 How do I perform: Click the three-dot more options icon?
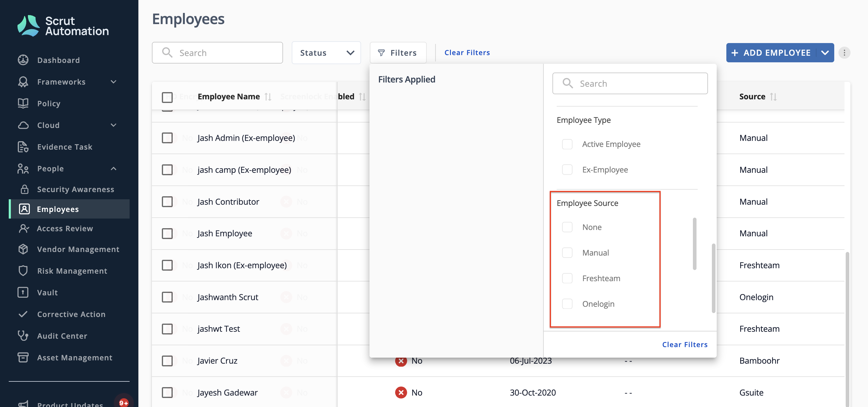click(x=844, y=53)
